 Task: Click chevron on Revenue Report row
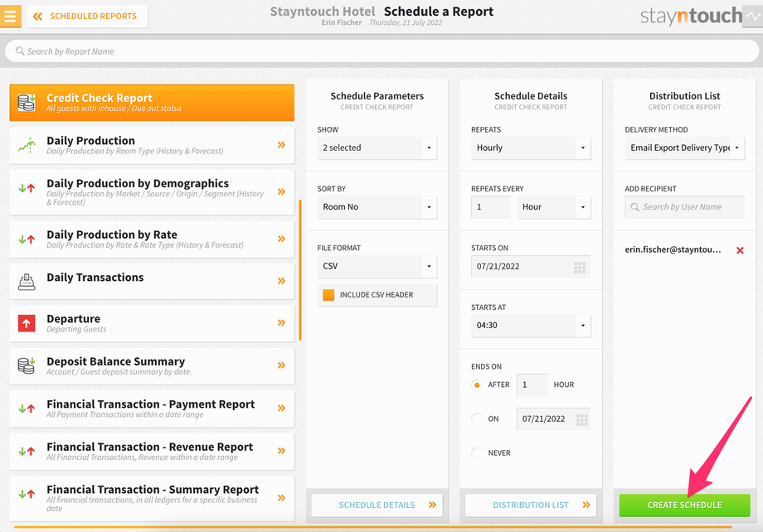281,451
